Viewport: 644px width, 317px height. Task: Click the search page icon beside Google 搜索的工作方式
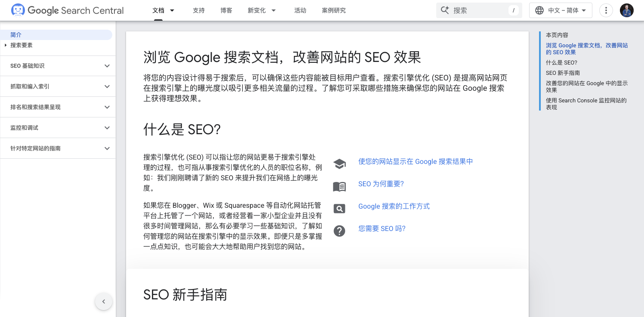339,209
